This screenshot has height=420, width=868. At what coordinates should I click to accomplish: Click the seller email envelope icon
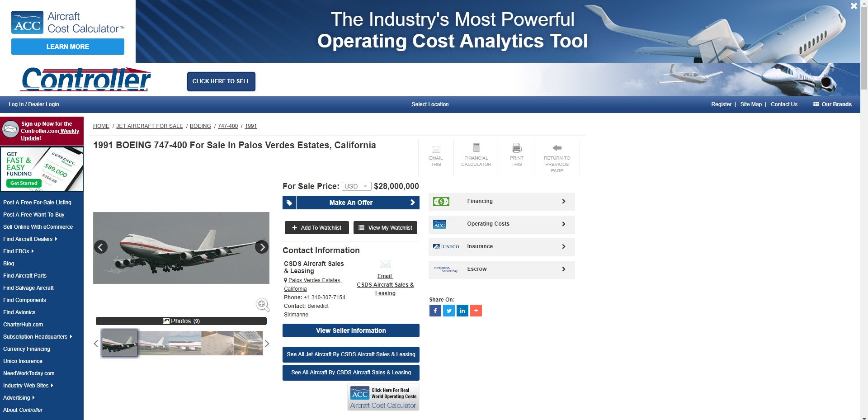click(385, 264)
